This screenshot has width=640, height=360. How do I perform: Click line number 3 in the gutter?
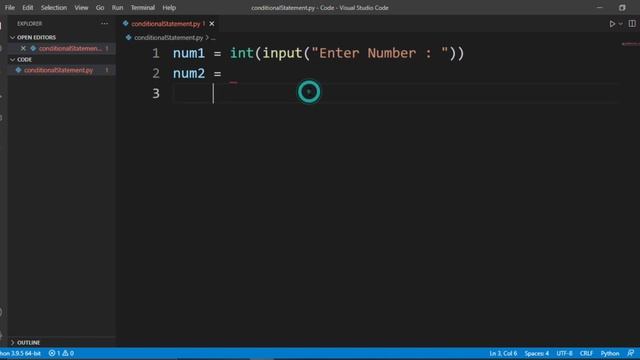click(156, 93)
